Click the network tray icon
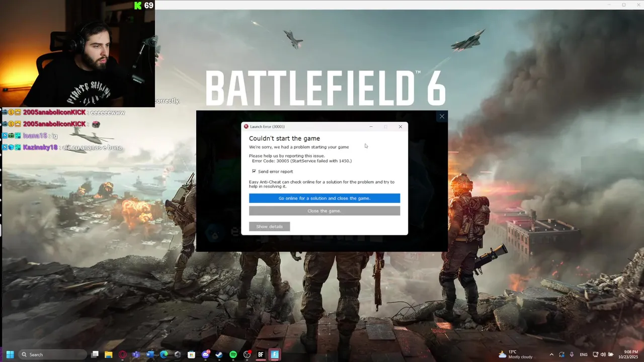This screenshot has width=644, height=362. (x=596, y=354)
